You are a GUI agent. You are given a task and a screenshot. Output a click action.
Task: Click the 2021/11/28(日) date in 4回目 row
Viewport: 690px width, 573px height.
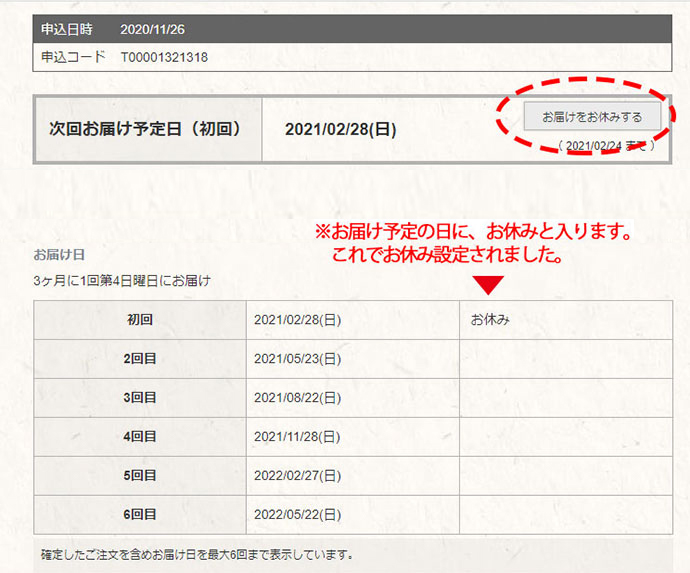[x=298, y=437]
